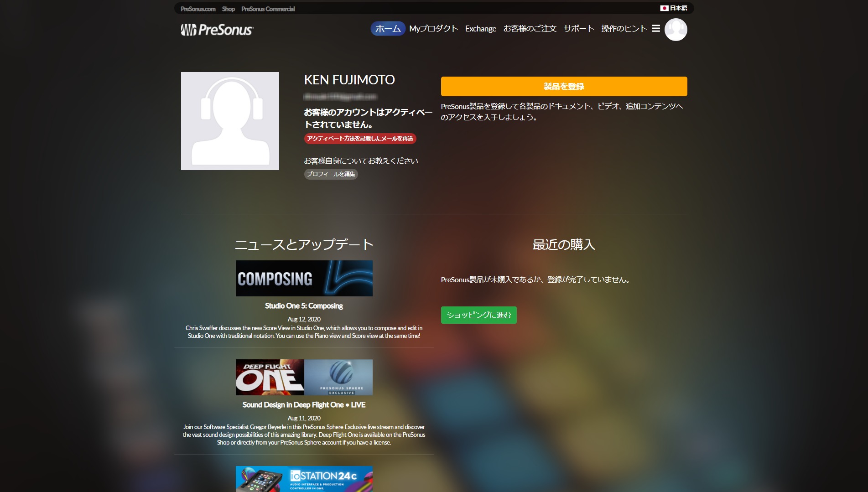Open the サポート menu item

pos(578,28)
